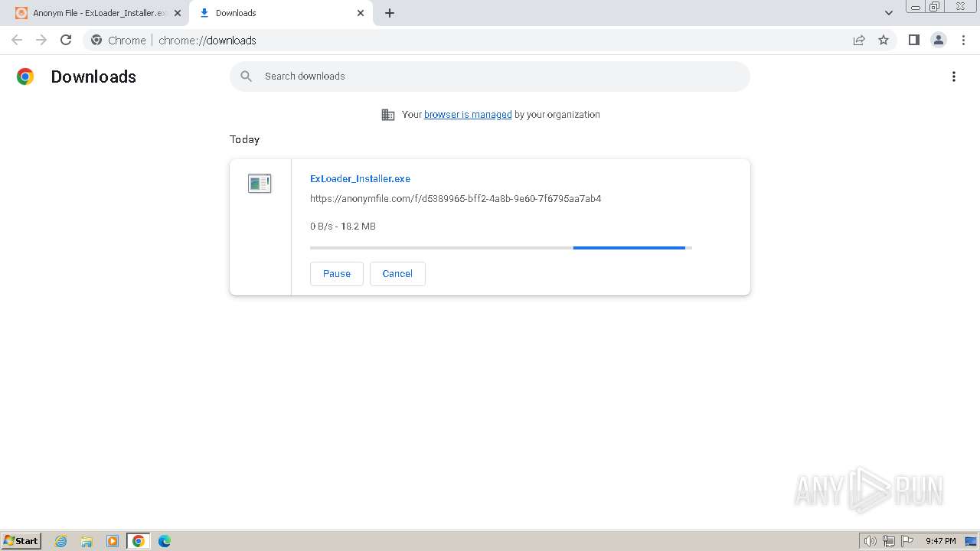Click the show desktop tray icon
Screen dimensions: 980x551
click(971, 541)
